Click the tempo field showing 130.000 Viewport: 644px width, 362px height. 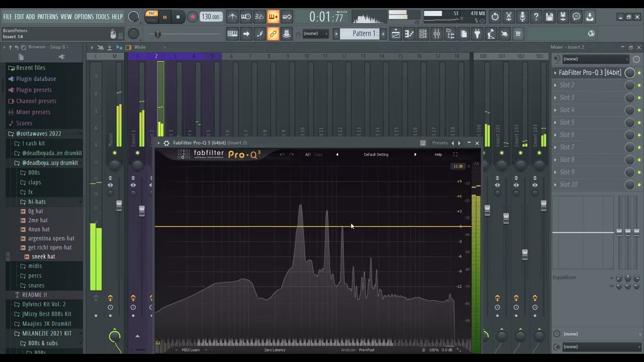pos(211,17)
